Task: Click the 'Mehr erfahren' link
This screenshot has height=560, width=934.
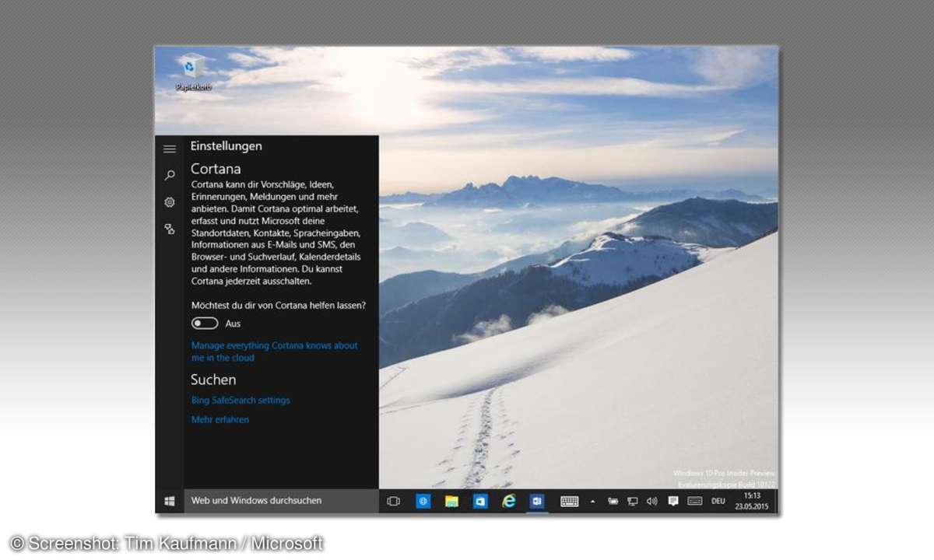Action: tap(220, 420)
